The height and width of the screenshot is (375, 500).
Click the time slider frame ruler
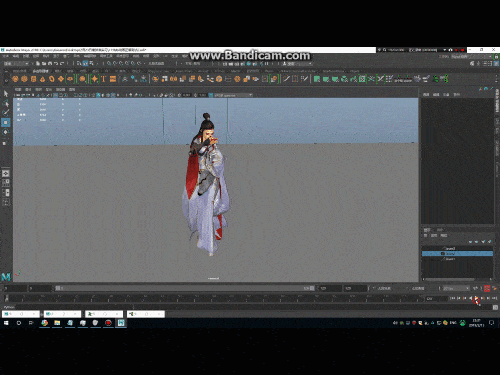pyautogui.click(x=213, y=298)
